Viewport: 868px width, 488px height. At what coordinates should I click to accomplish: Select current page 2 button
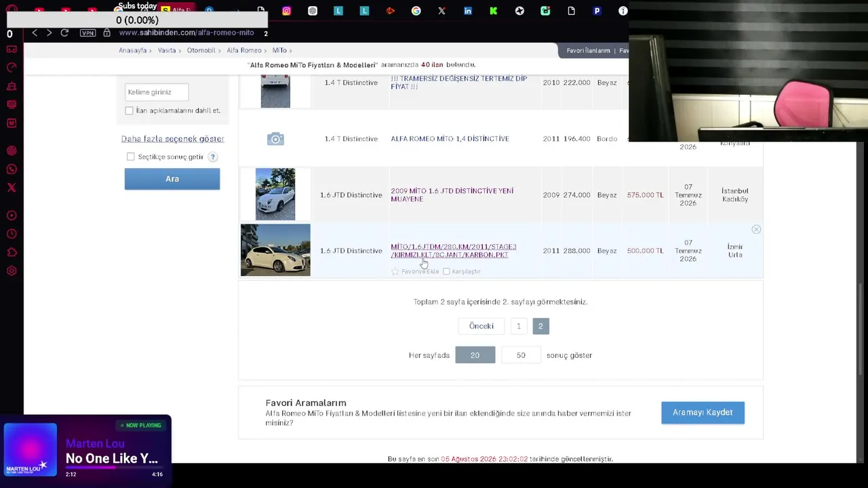click(540, 326)
